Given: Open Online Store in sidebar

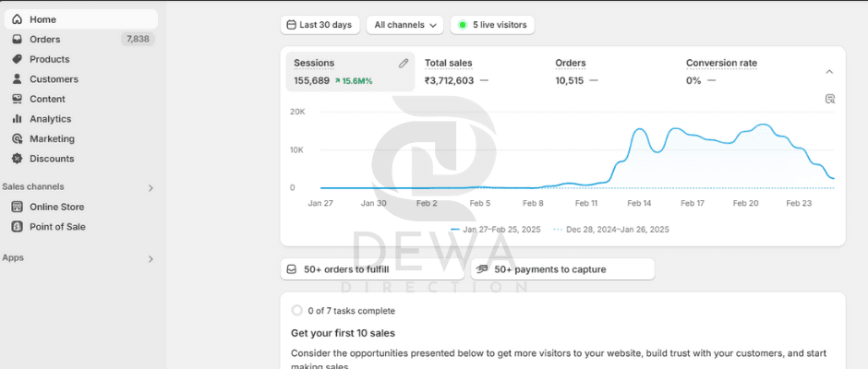Looking at the screenshot, I should (x=56, y=208).
